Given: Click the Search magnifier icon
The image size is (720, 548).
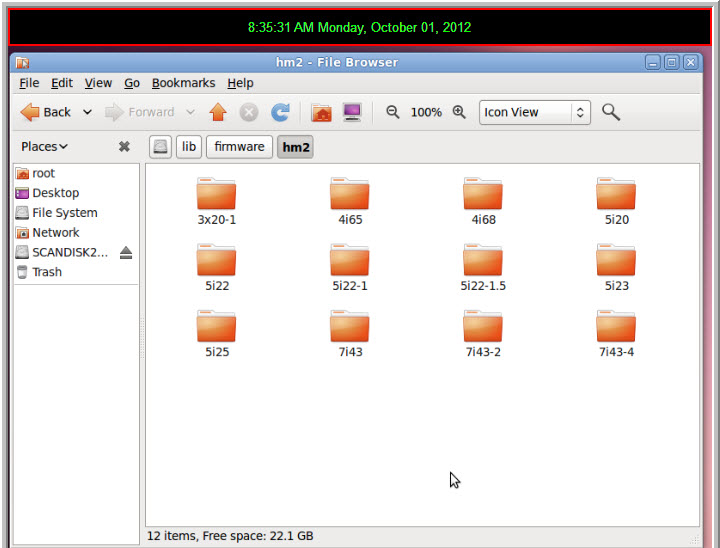Looking at the screenshot, I should 611,112.
